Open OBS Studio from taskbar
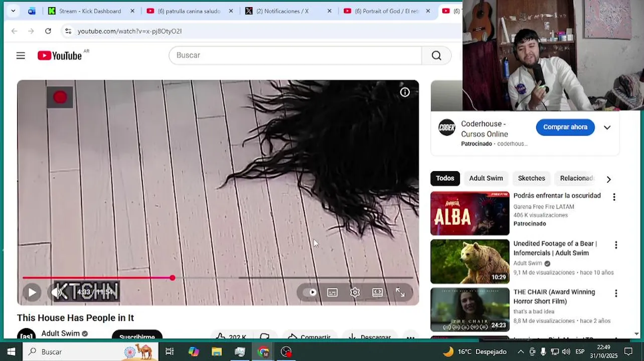Image resolution: width=644 pixels, height=361 pixels. coord(286,351)
